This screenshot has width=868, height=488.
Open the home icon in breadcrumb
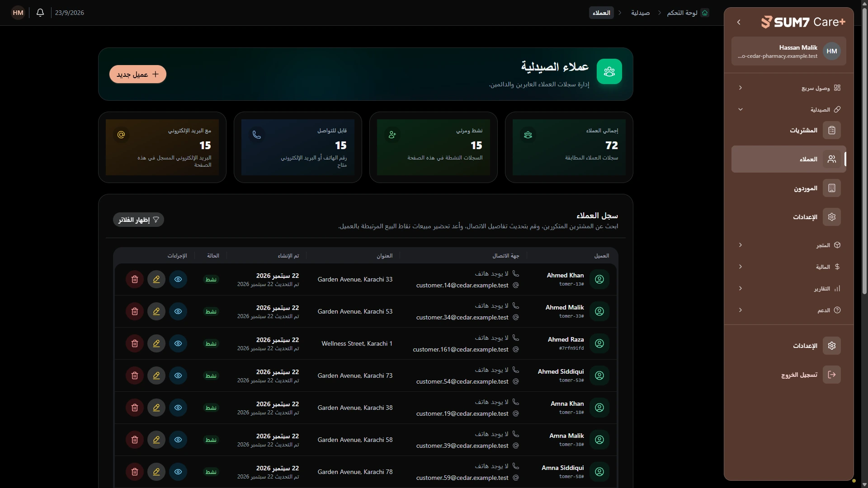[x=705, y=13]
